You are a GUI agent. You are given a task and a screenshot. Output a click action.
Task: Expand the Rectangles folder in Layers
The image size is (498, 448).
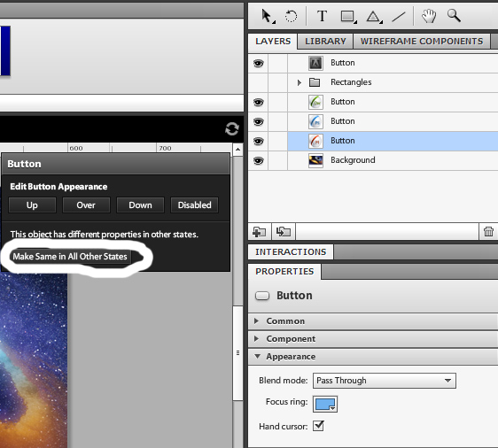(299, 83)
